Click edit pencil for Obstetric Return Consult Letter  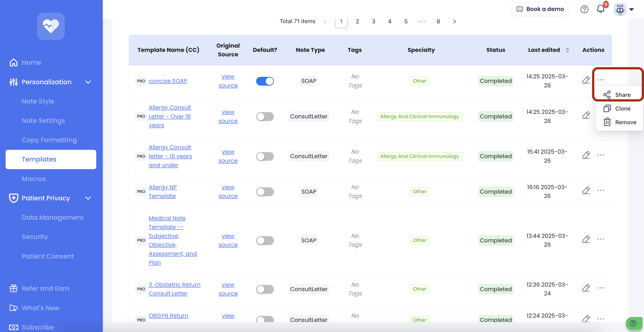[586, 288]
